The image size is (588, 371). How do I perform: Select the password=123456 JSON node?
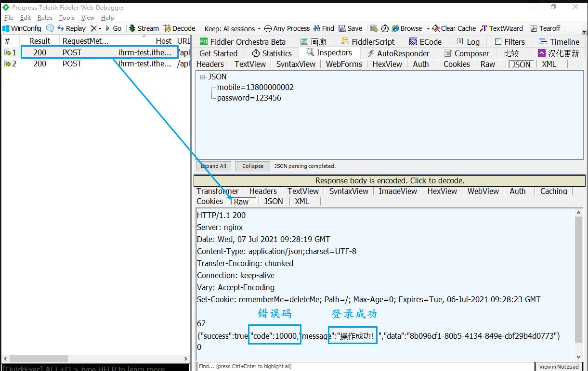pos(249,98)
